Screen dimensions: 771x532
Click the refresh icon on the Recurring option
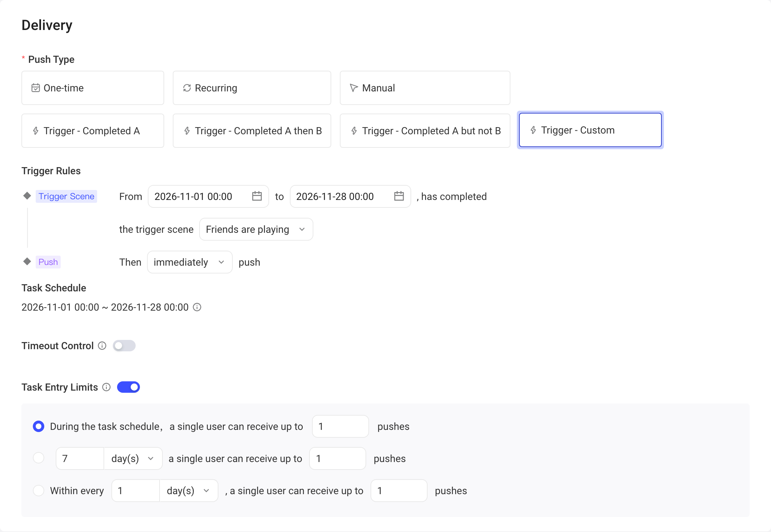[187, 88]
